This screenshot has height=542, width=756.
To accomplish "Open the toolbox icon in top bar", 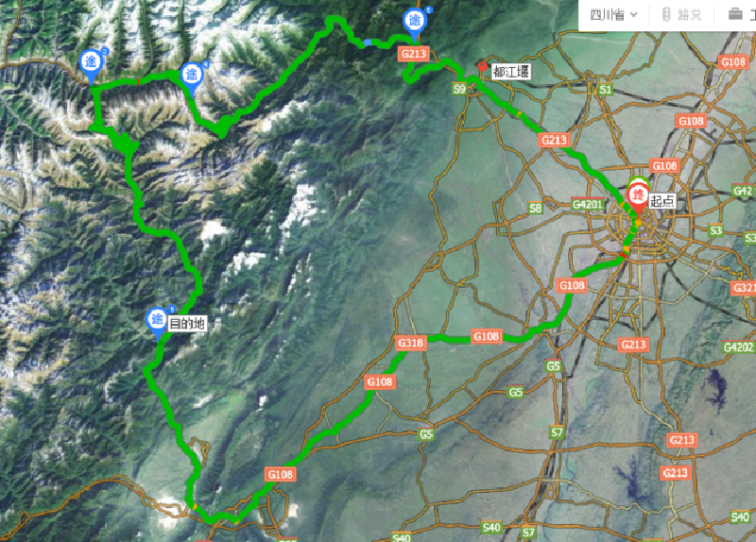I will [x=735, y=14].
